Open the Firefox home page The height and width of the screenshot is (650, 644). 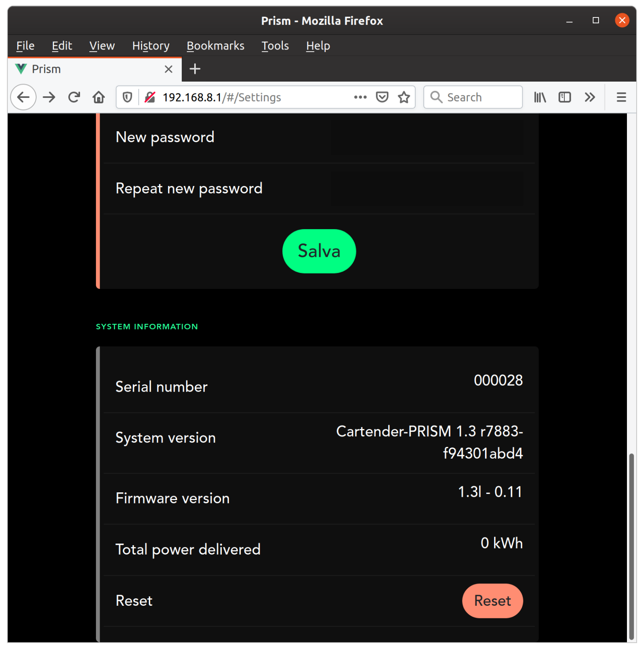[99, 97]
